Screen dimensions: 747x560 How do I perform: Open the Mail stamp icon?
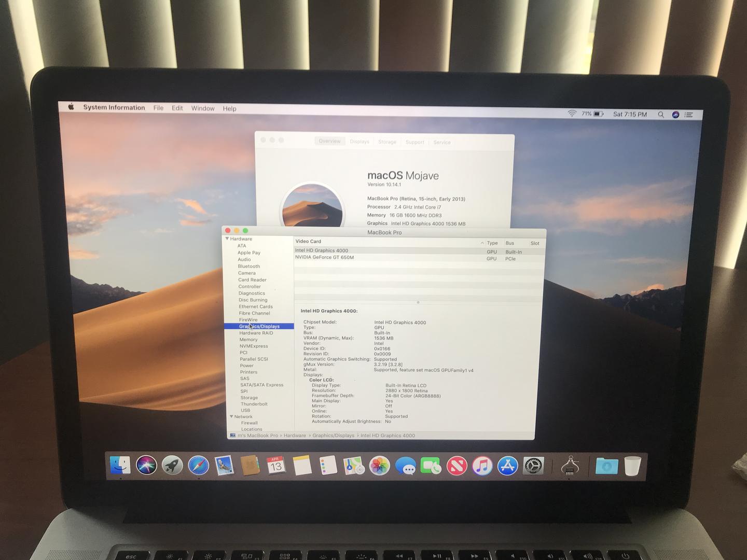[224, 465]
